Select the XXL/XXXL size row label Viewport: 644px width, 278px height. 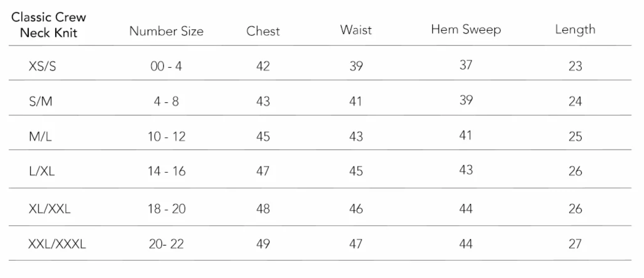pos(57,244)
